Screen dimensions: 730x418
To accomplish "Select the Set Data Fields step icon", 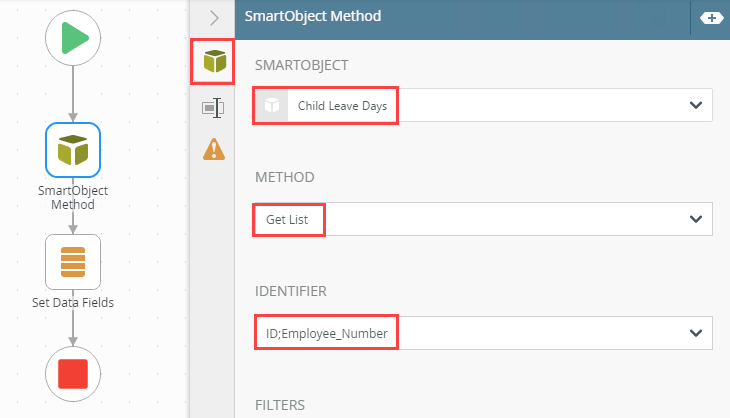I will (73, 262).
